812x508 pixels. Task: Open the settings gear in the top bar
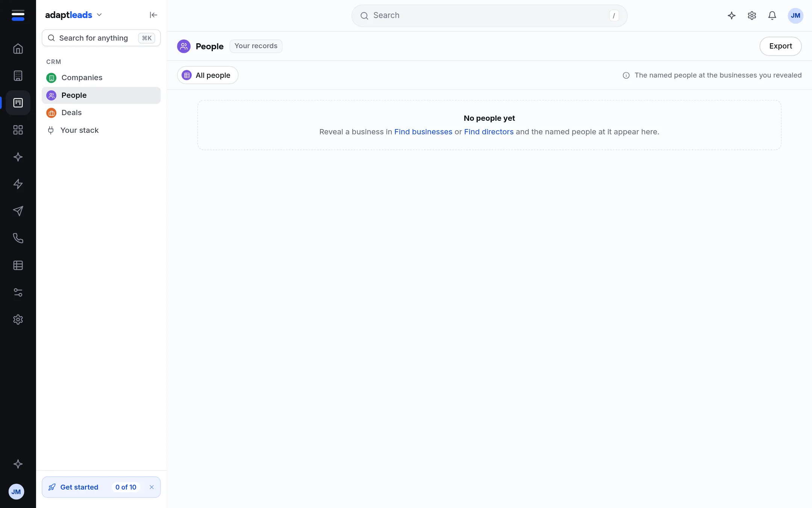coord(752,15)
